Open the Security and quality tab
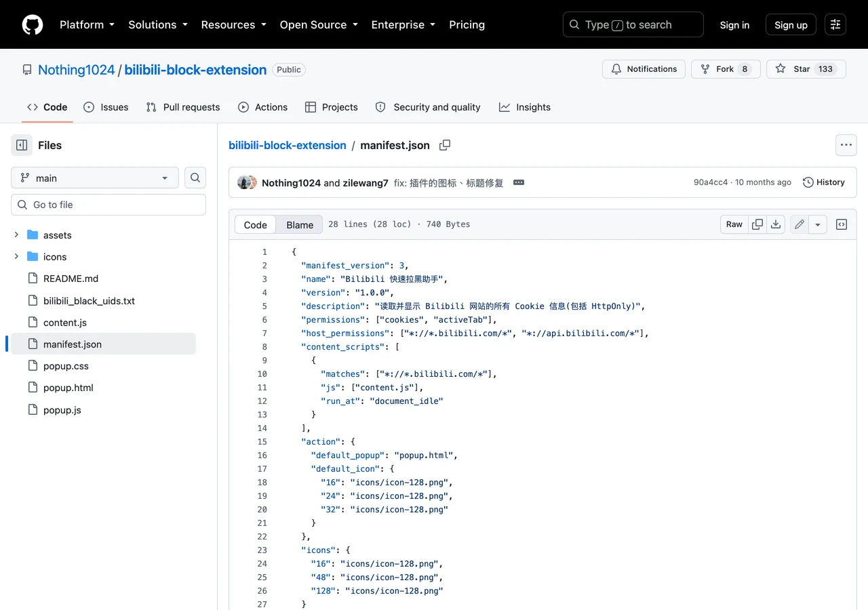Screen dimensions: 868x610 428,107
